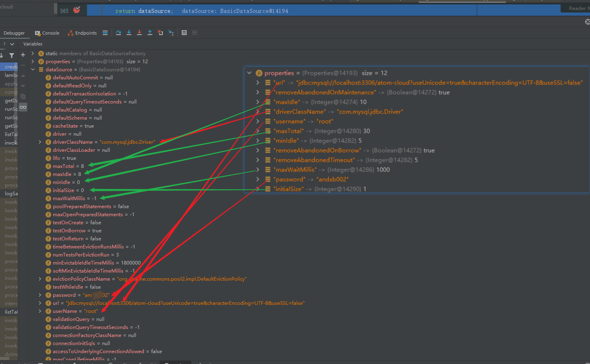Click the 'return dataSource;' code line
The width and height of the screenshot is (590, 364).
(144, 11)
